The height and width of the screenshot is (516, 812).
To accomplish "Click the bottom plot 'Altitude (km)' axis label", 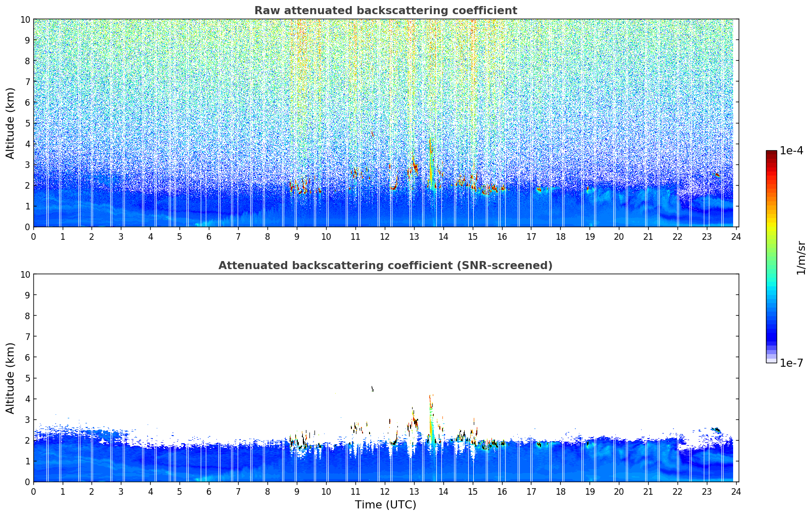I will [x=11, y=378].
